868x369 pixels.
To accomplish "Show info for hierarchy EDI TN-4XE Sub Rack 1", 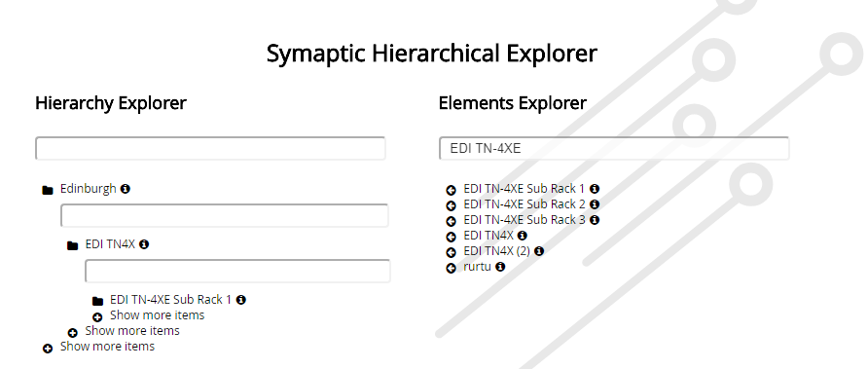I will coord(240,300).
